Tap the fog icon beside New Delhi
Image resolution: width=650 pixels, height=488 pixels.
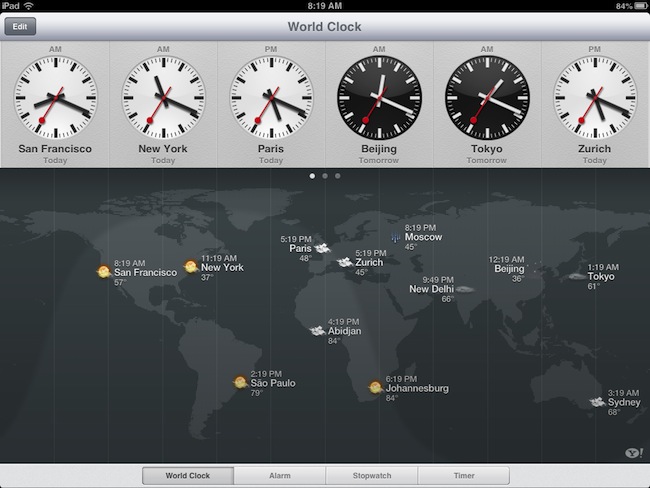465,289
